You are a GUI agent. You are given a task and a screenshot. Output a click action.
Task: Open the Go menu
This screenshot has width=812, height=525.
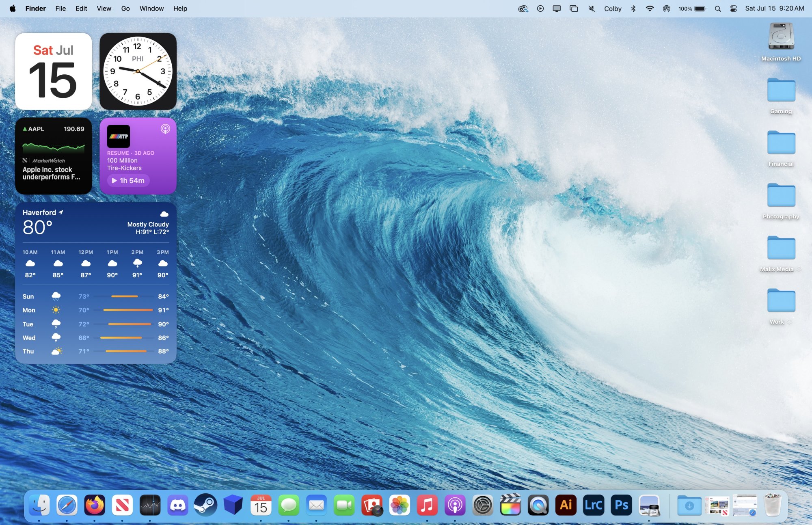pyautogui.click(x=125, y=9)
